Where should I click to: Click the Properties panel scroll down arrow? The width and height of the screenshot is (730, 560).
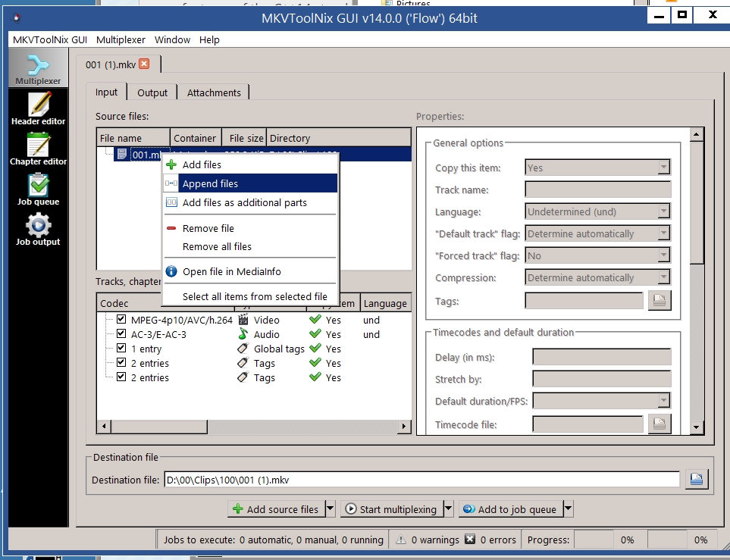(x=696, y=427)
